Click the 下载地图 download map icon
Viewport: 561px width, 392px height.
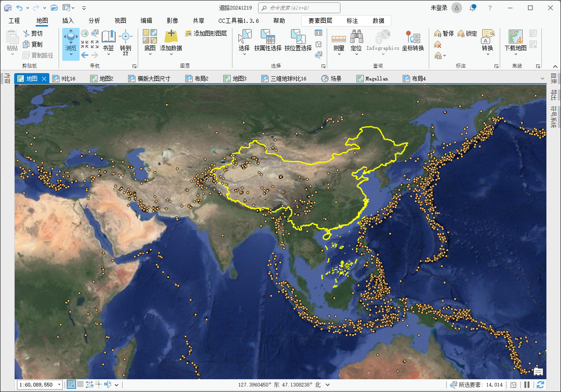[516, 37]
